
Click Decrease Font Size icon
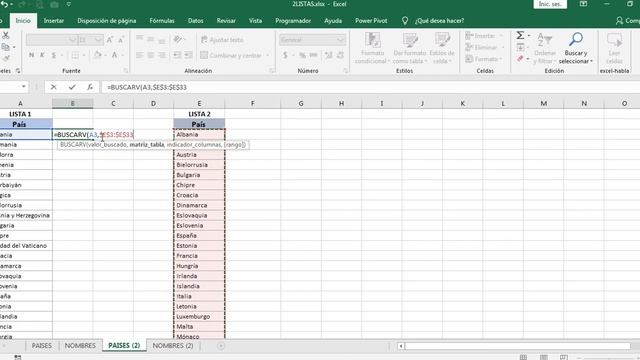coord(121,40)
